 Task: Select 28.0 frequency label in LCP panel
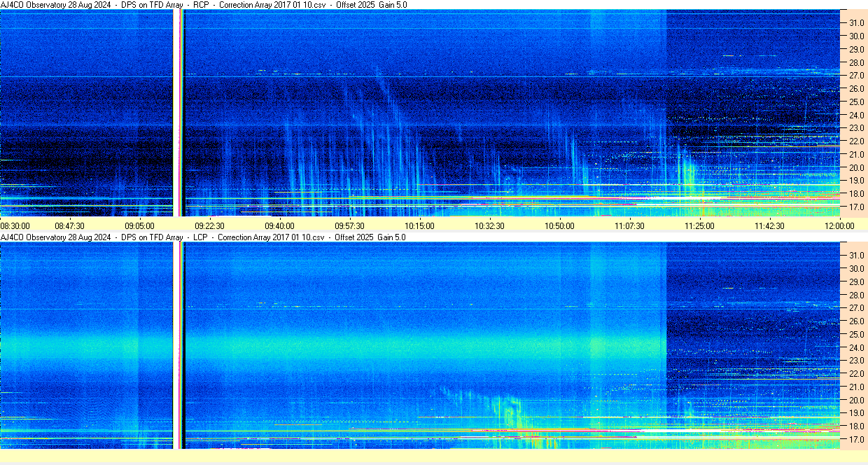click(x=856, y=295)
